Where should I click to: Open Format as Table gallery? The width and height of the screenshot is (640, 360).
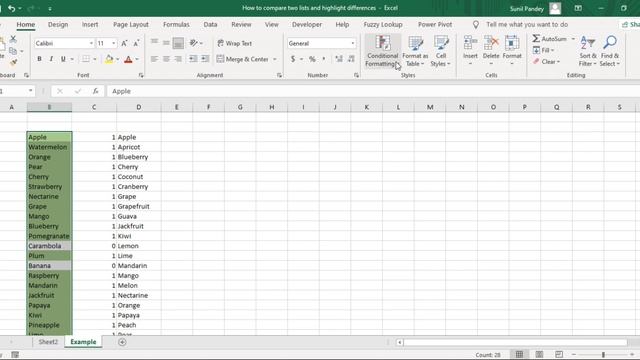[415, 51]
